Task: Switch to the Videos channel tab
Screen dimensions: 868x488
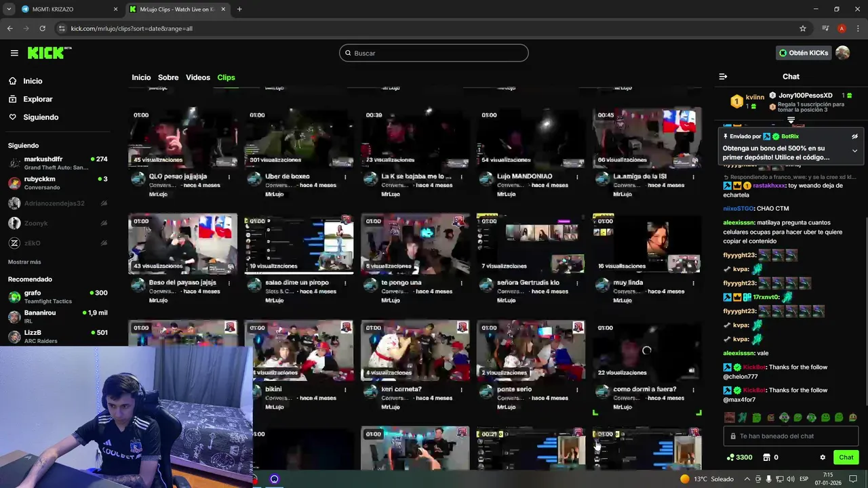Action: pyautogui.click(x=198, y=77)
